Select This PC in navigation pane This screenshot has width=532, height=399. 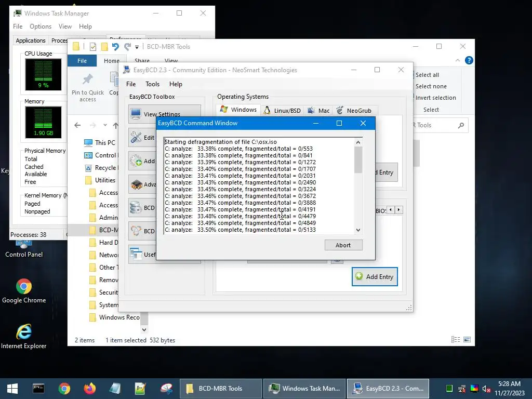point(100,143)
